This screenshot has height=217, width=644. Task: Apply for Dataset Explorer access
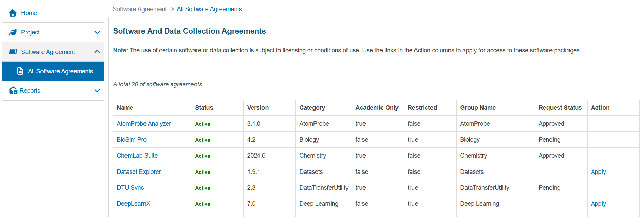coord(598,172)
